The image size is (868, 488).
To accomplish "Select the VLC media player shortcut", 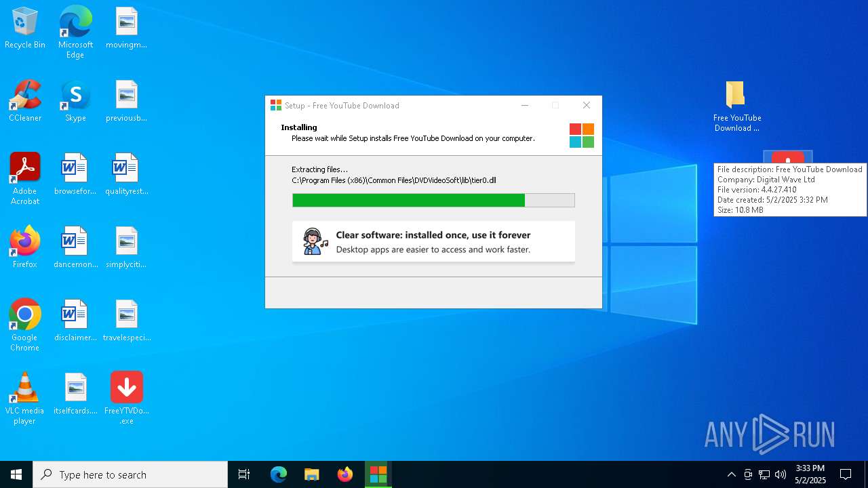I will [x=25, y=399].
